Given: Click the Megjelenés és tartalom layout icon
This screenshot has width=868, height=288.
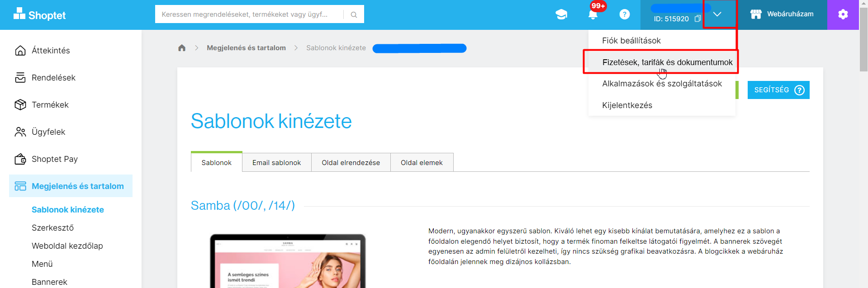Looking at the screenshot, I should [20, 186].
